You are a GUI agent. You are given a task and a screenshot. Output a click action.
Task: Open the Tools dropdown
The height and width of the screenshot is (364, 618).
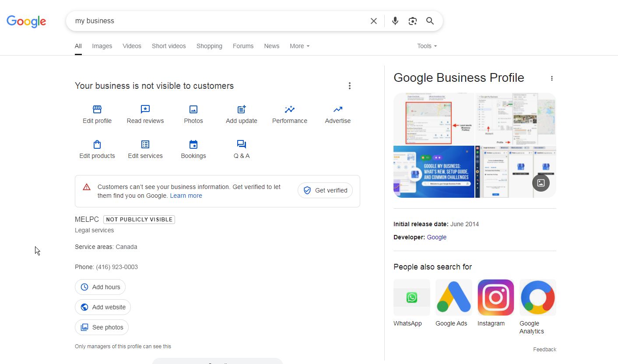(x=427, y=46)
